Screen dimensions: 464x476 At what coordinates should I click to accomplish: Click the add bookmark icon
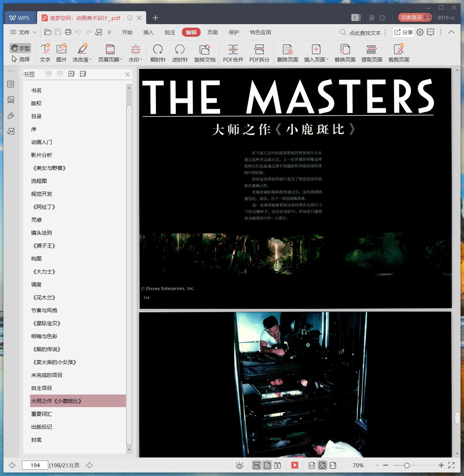tap(71, 74)
